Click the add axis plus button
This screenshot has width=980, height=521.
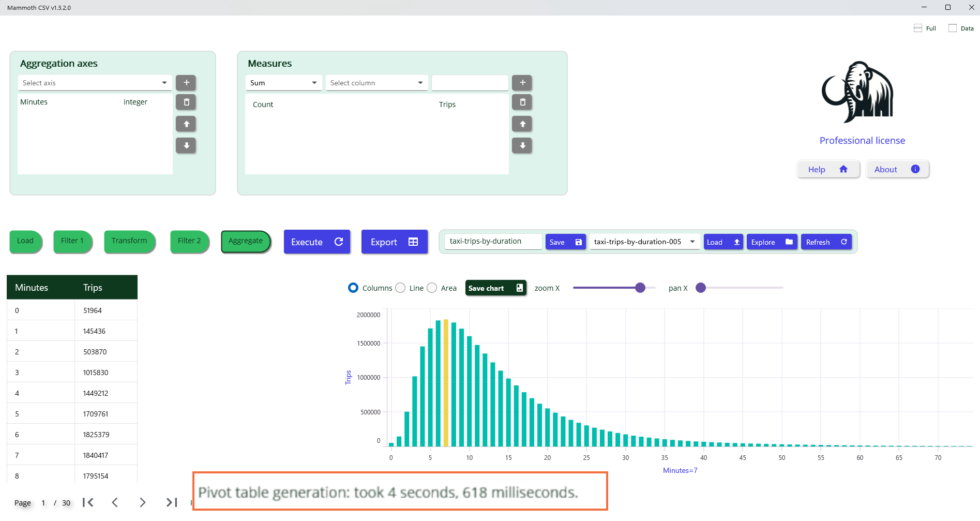186,83
